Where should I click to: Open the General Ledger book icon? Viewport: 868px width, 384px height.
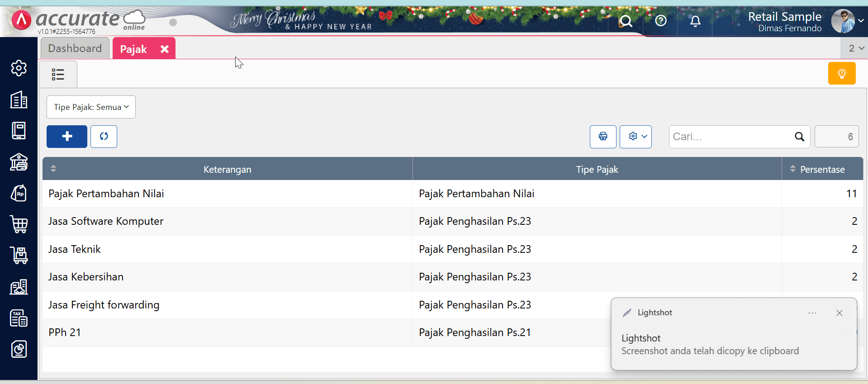(19, 131)
